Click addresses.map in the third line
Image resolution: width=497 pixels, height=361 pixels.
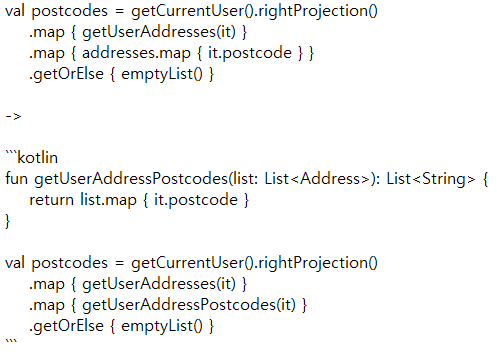point(136,54)
